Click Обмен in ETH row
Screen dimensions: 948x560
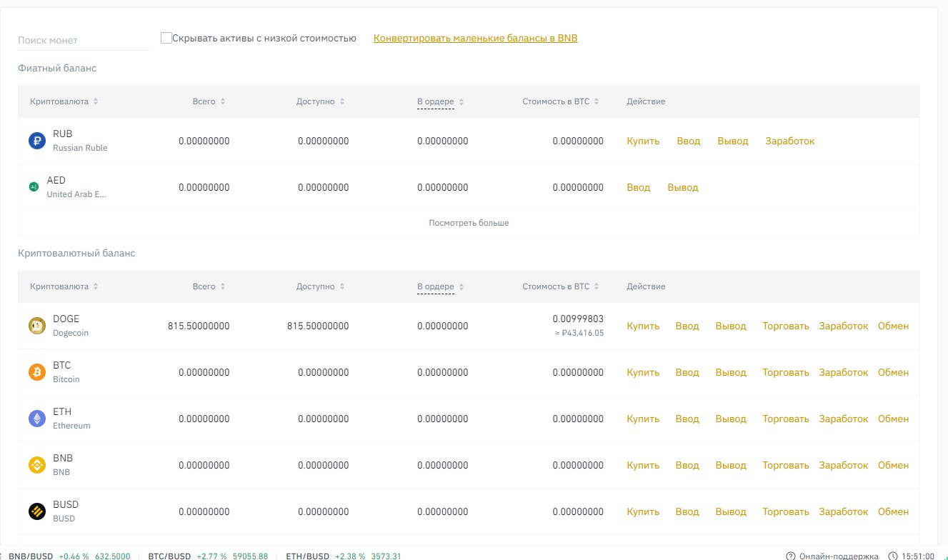click(x=894, y=419)
